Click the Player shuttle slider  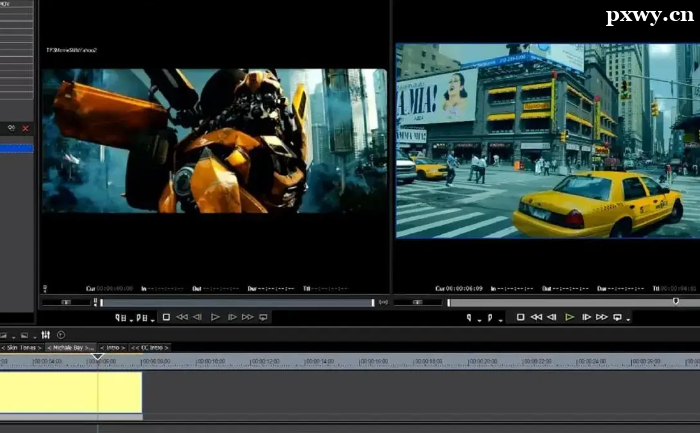(x=66, y=302)
